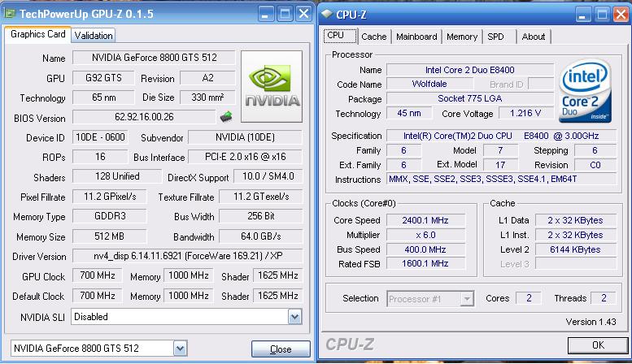The width and height of the screenshot is (632, 364).
Task: Switch to the Cache tab in CPU-Z
Action: pyautogui.click(x=373, y=37)
